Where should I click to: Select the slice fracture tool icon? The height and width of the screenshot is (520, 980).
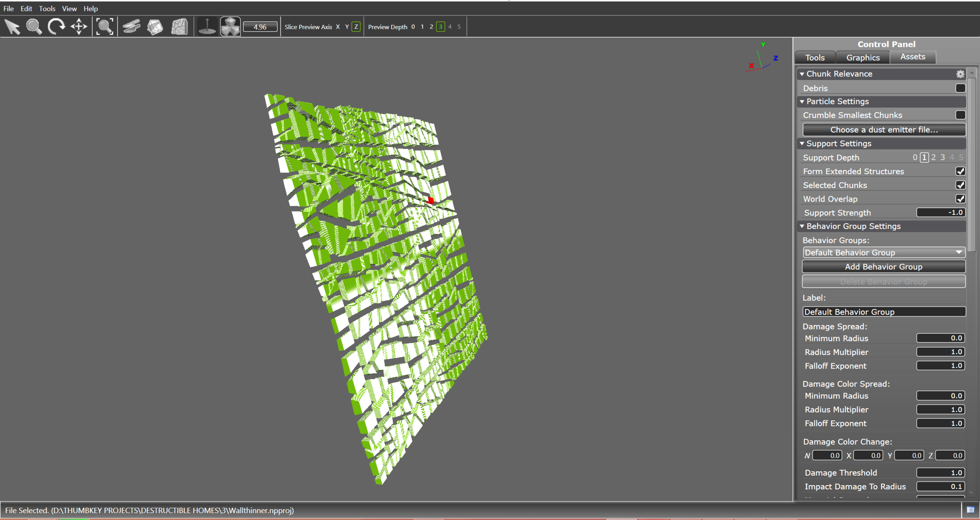pyautogui.click(x=131, y=27)
